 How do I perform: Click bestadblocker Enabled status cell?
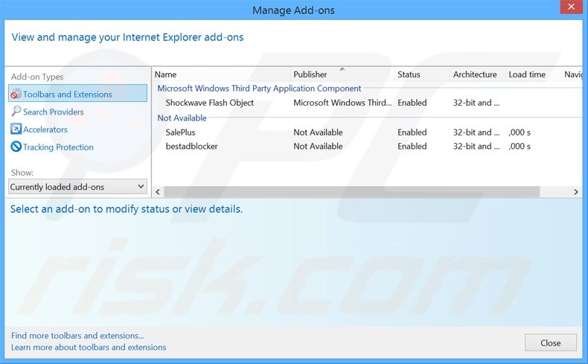pos(412,146)
